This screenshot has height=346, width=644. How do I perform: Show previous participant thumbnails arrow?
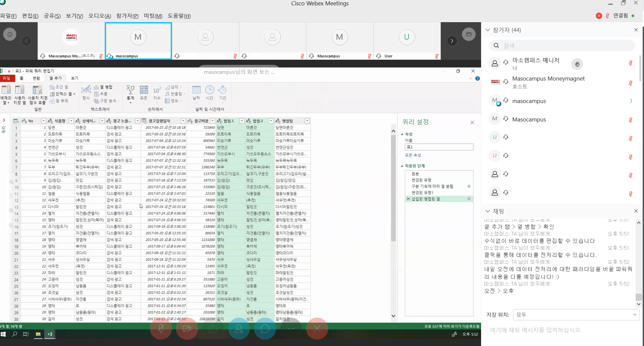coord(27,41)
